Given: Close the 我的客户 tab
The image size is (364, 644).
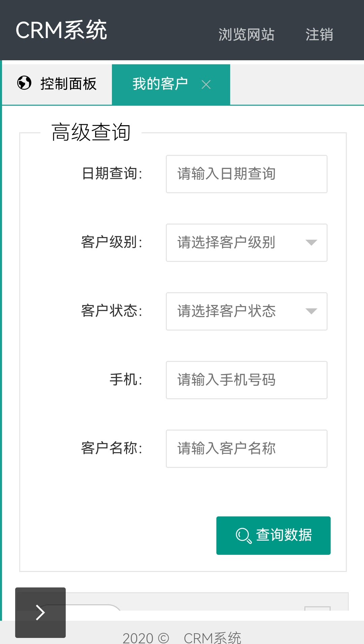Looking at the screenshot, I should tap(206, 84).
